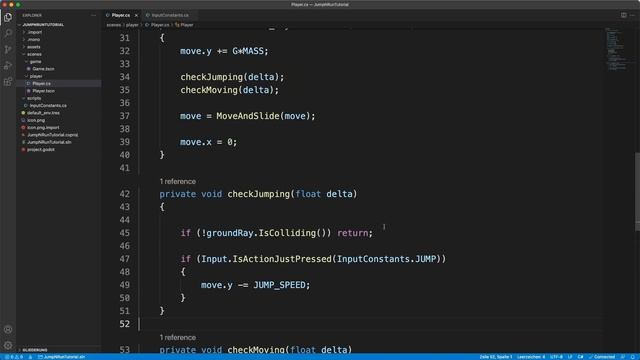
Task: Close the Player.cs tab
Action: pyautogui.click(x=136, y=16)
